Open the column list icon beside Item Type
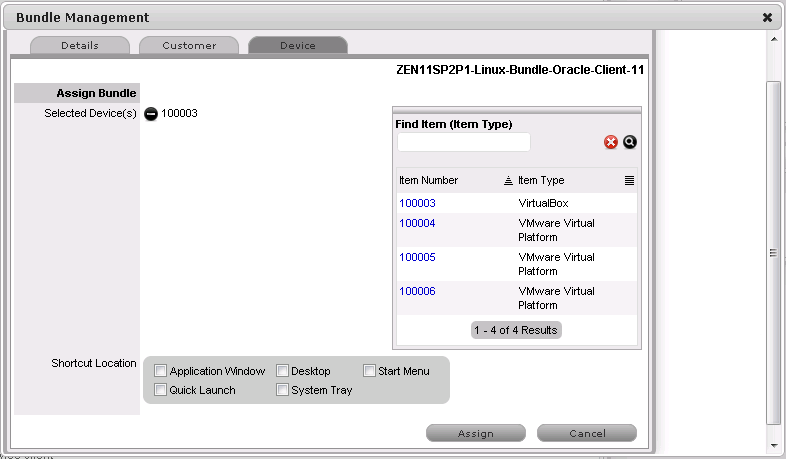The image size is (786, 459). click(630, 181)
